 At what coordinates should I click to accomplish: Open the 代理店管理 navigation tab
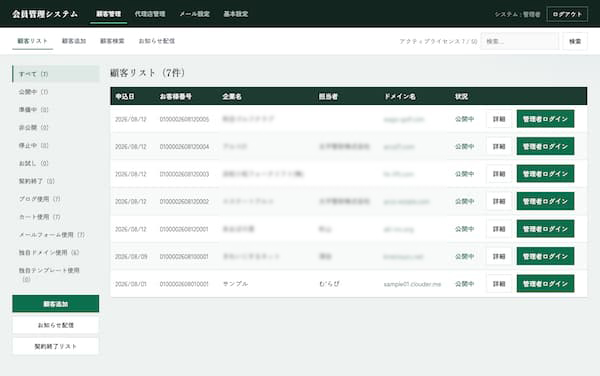(150, 14)
